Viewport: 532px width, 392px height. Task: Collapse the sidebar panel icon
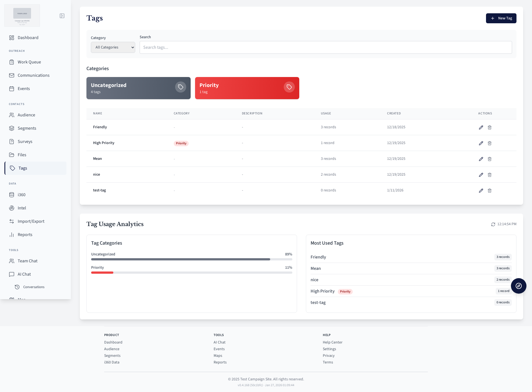click(62, 16)
